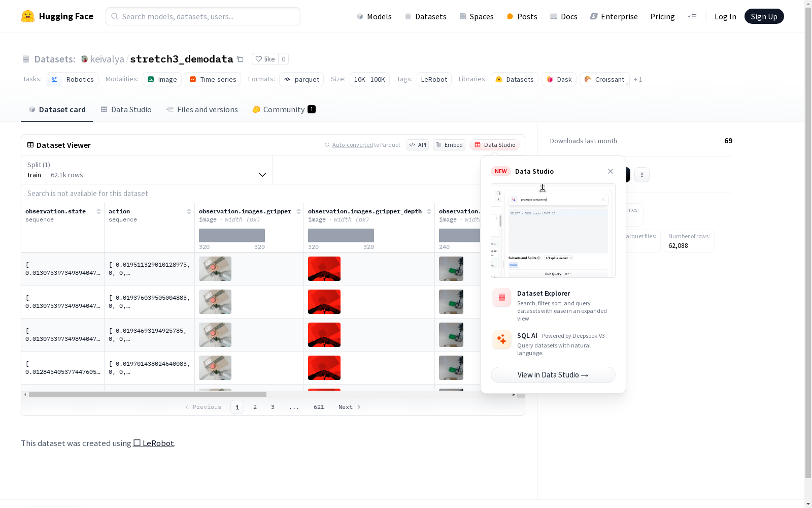
Task: Click the Sign Up button
Action: point(764,16)
